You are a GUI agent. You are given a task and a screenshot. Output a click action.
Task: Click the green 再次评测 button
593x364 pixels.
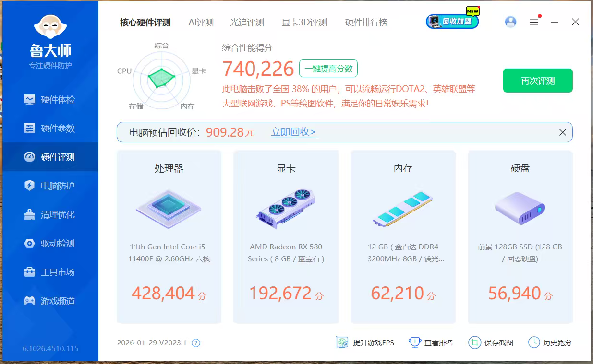coord(537,81)
